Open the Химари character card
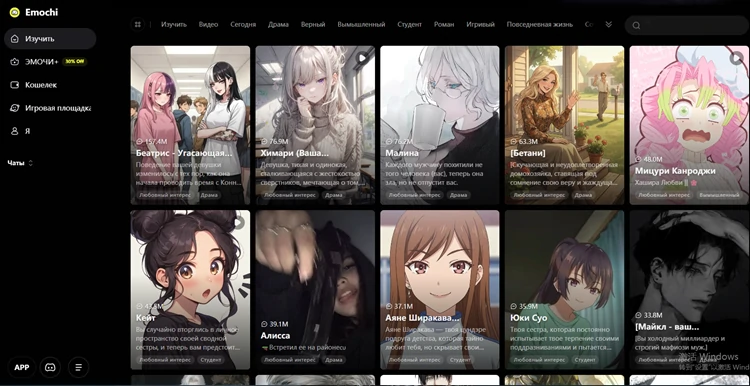This screenshot has width=750, height=386. (x=315, y=125)
